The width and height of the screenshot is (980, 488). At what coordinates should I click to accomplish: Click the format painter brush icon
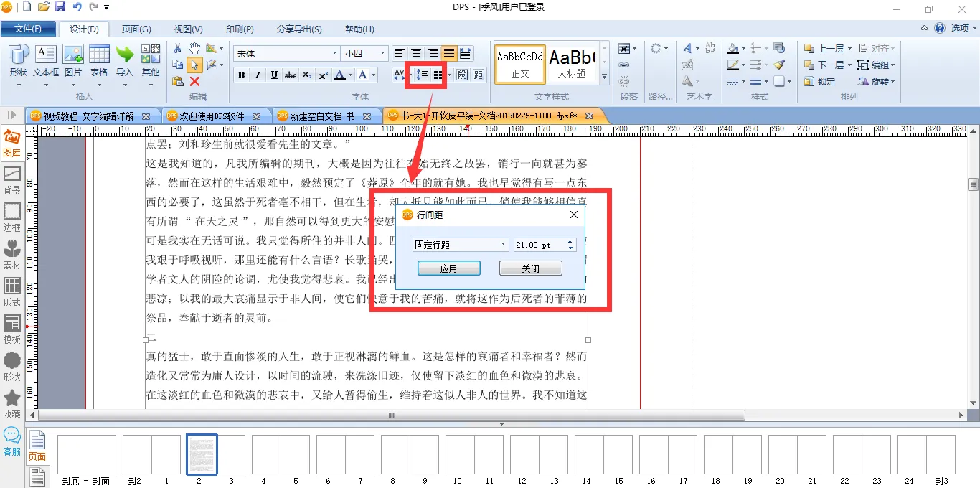coord(780,65)
